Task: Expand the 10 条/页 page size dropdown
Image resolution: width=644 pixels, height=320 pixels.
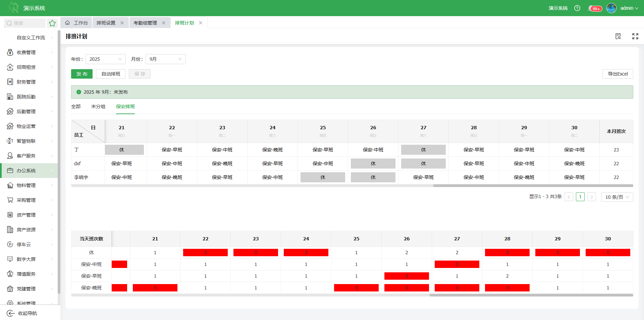Action: pyautogui.click(x=617, y=197)
